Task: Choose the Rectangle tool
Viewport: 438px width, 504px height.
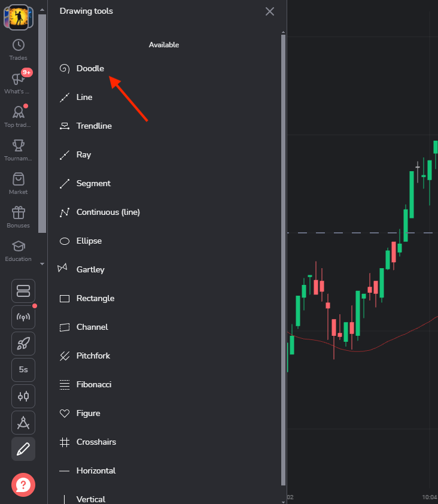Action: coord(95,299)
